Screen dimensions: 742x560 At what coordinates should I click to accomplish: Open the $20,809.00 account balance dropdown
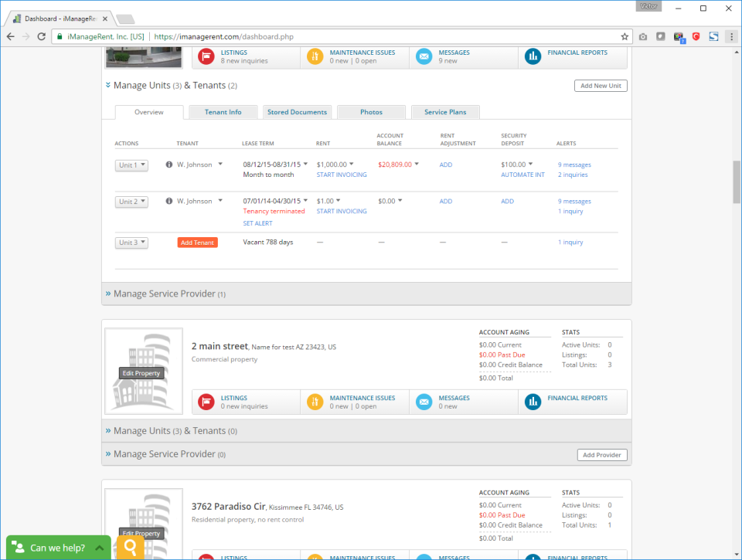401,164
